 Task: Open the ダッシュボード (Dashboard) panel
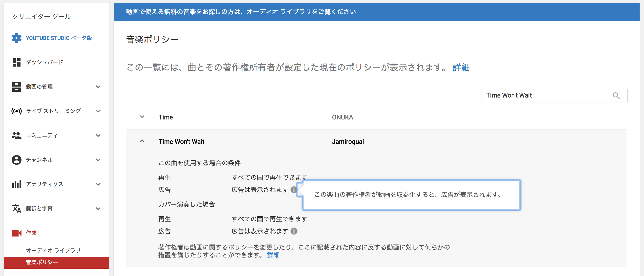point(43,62)
